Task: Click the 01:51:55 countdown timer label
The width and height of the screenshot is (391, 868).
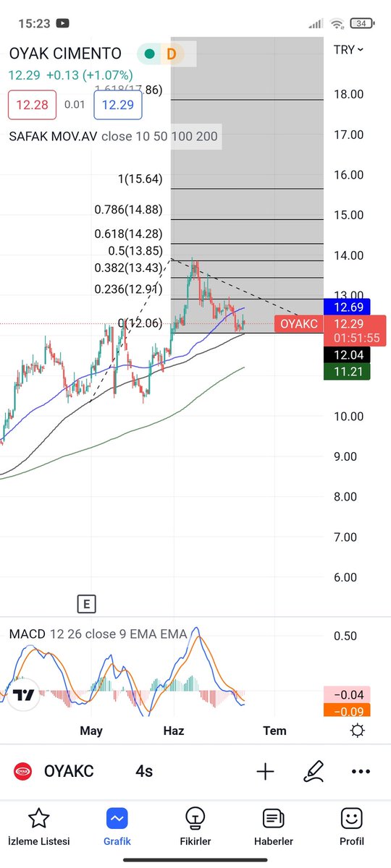Action: (358, 338)
